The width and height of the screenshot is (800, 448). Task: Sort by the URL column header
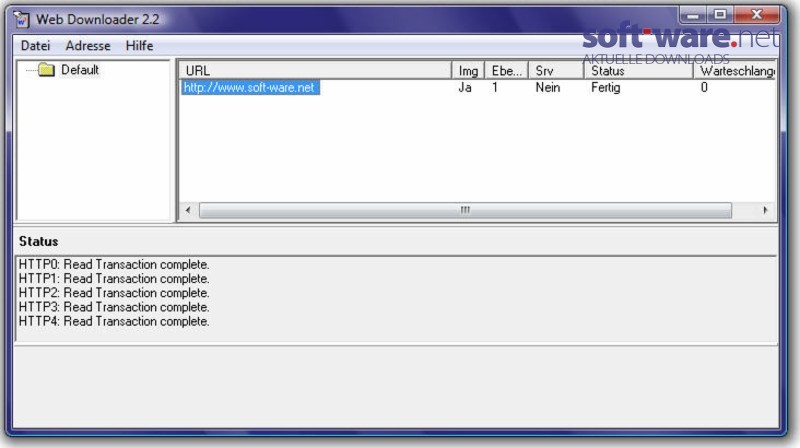(315, 71)
